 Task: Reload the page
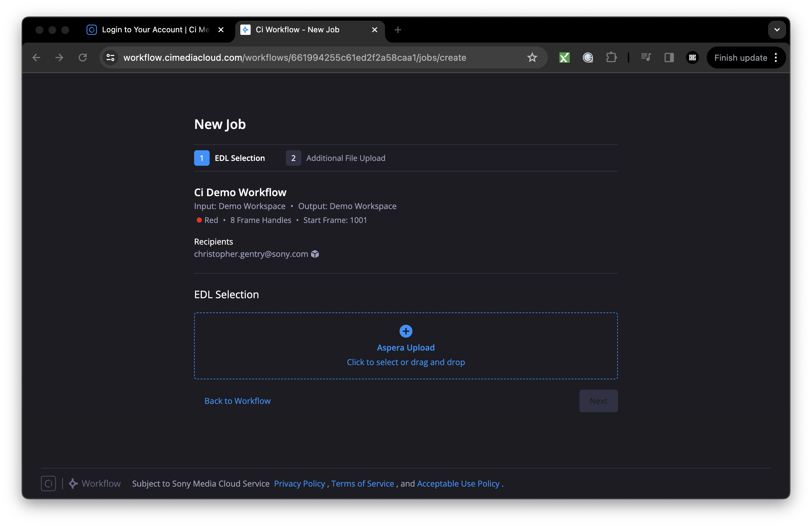tap(83, 57)
